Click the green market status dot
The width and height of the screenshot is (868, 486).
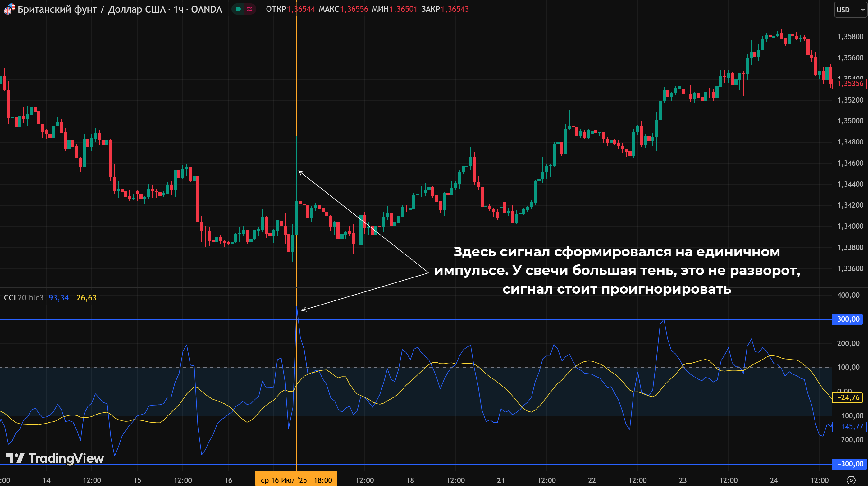(238, 9)
